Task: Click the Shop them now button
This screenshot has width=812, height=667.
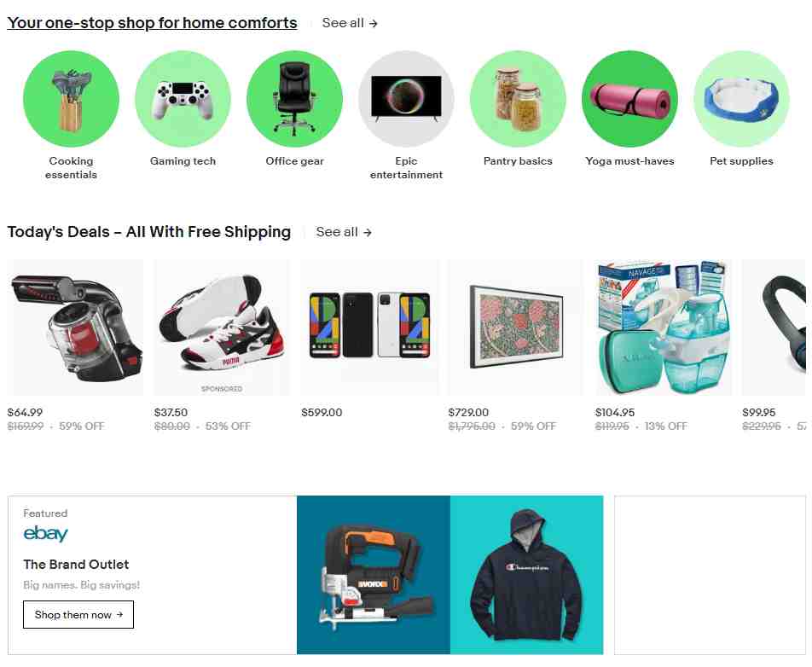Action: pyautogui.click(x=78, y=615)
